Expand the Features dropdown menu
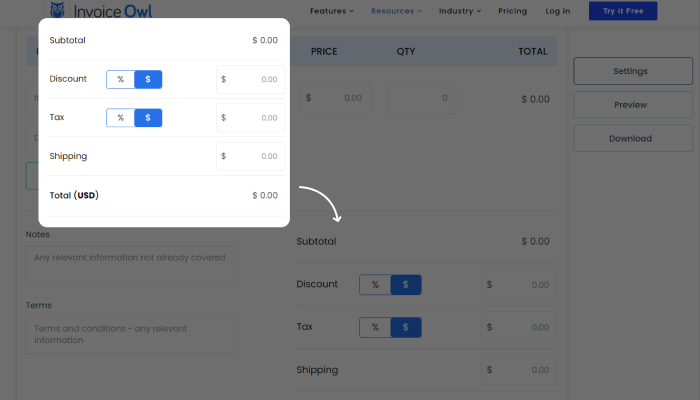This screenshot has height=400, width=700. (x=333, y=11)
